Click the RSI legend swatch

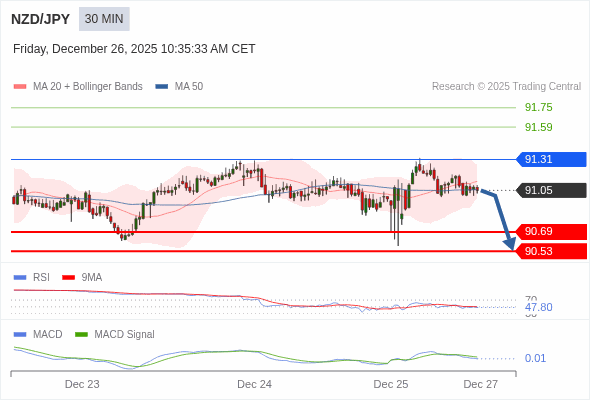click(20, 278)
